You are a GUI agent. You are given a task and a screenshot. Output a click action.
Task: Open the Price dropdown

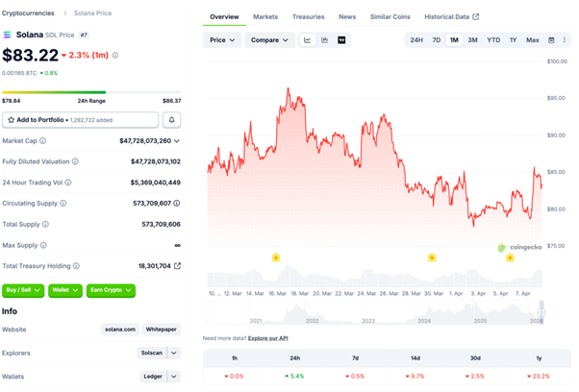click(223, 40)
